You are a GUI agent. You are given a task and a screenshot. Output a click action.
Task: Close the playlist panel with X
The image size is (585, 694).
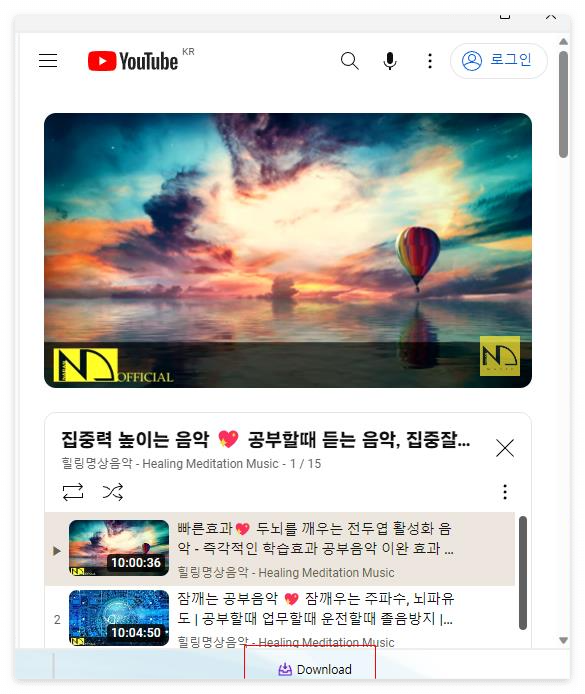click(x=504, y=448)
